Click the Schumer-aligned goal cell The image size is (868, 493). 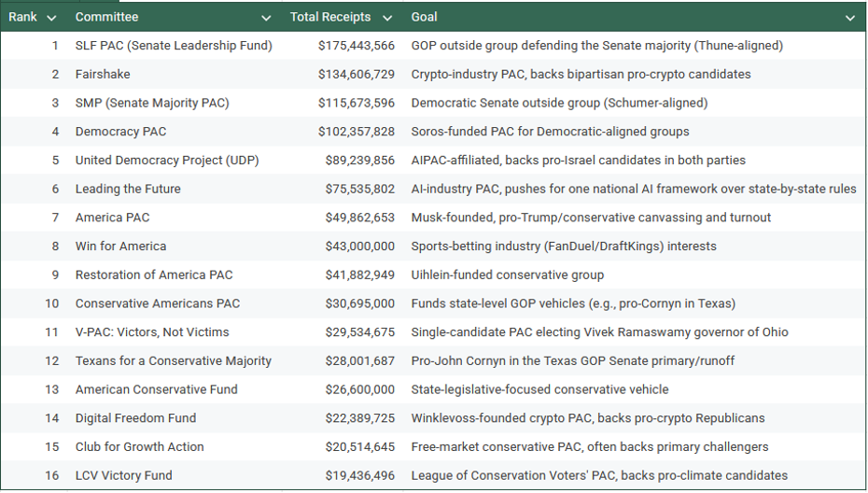(x=635, y=103)
